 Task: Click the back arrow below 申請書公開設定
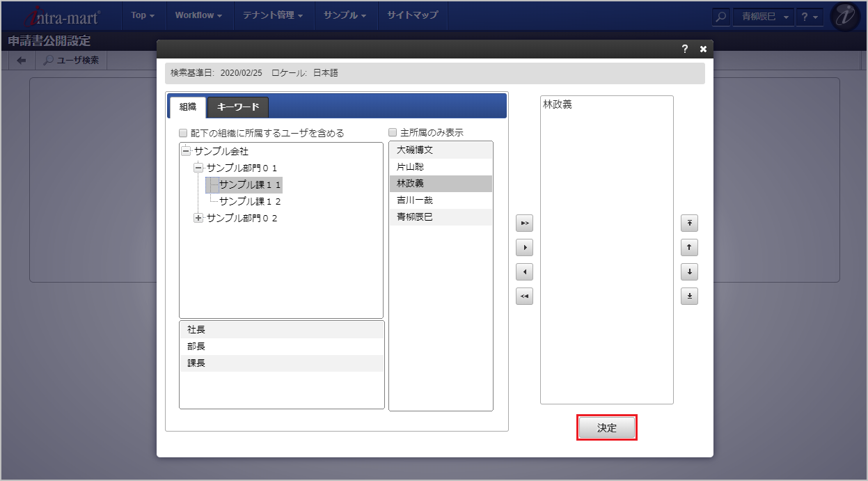(20, 60)
